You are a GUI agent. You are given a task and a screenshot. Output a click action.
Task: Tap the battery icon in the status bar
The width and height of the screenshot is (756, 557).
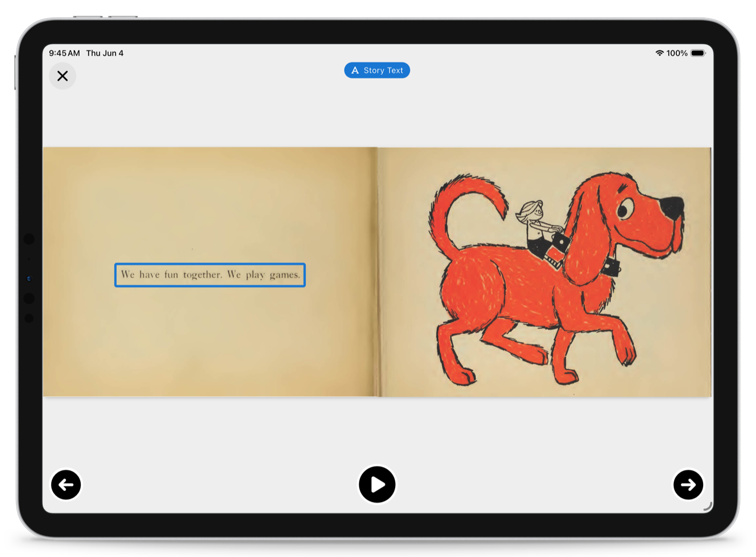698,53
